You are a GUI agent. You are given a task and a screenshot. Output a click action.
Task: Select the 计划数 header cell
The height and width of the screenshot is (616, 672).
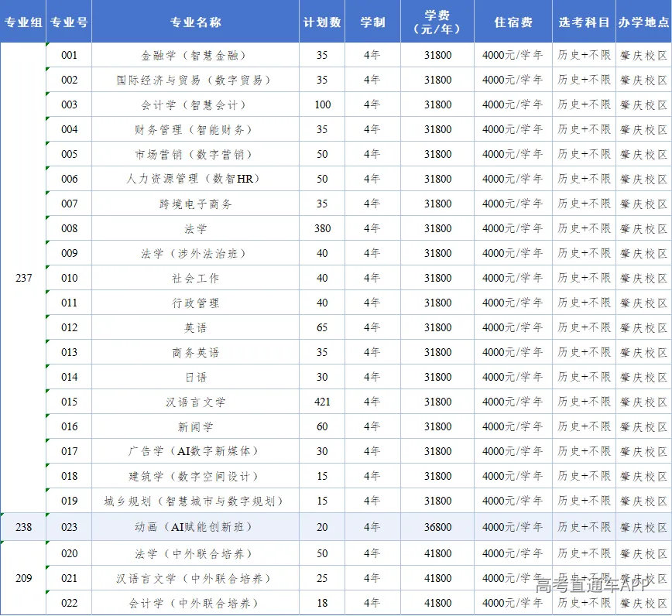coord(322,22)
